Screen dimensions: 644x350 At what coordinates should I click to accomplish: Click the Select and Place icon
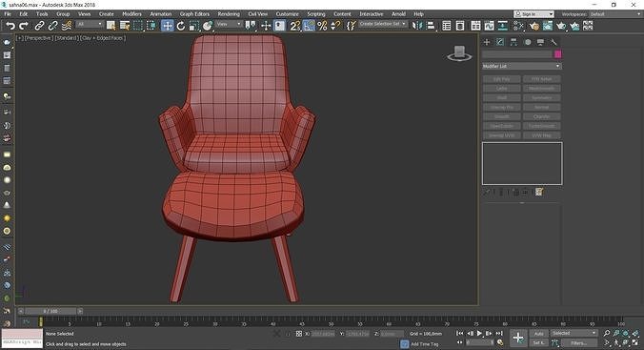(208, 26)
